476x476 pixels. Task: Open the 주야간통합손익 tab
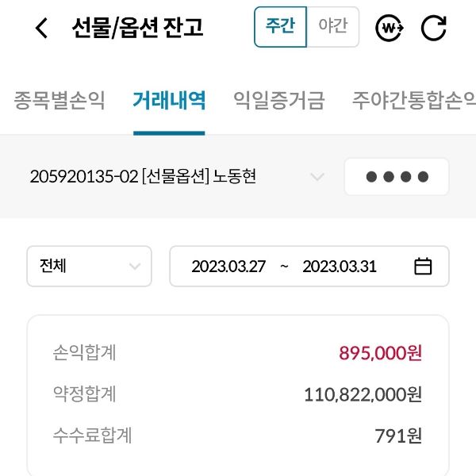pos(413,101)
